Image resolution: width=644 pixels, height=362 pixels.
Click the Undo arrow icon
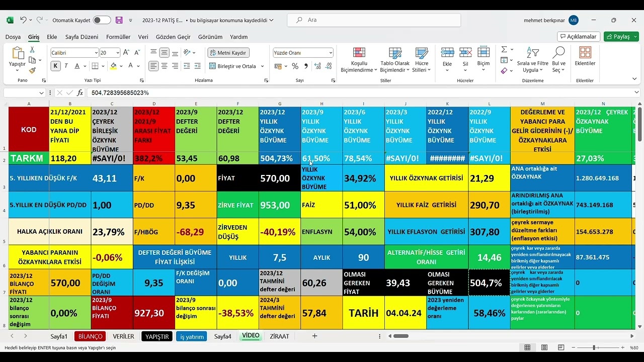[x=23, y=20]
